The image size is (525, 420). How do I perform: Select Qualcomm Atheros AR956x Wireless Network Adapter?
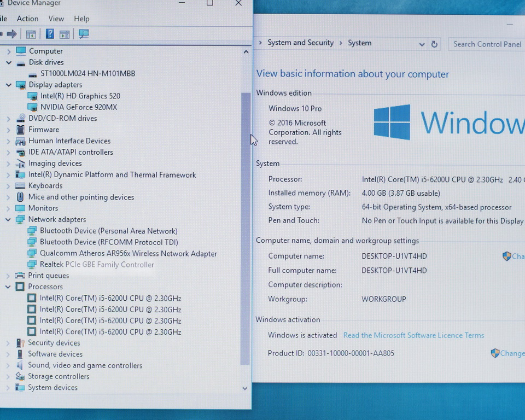129,254
